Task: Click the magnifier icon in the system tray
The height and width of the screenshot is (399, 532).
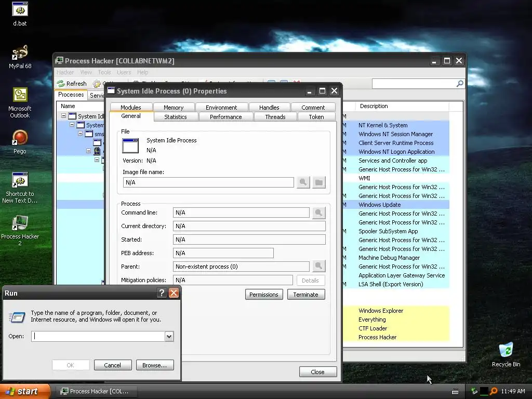Action: click(x=494, y=391)
